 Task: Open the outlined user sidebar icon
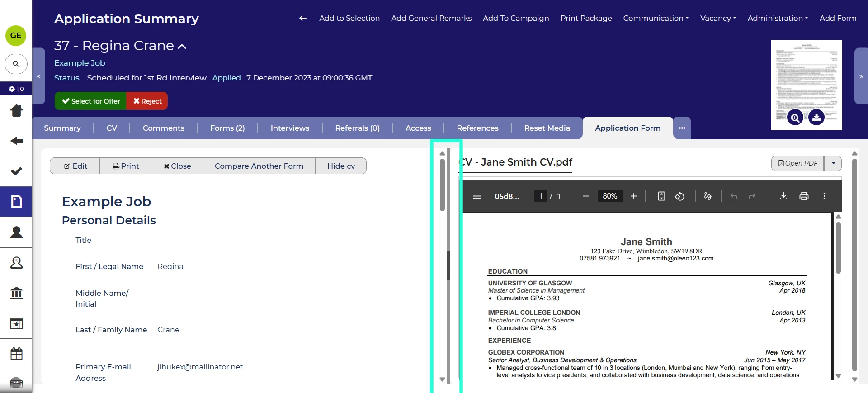pyautogui.click(x=16, y=263)
